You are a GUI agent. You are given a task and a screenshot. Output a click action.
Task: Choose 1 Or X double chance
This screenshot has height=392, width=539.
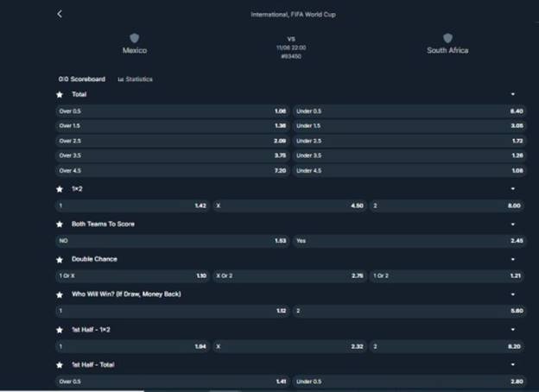[x=132, y=276]
